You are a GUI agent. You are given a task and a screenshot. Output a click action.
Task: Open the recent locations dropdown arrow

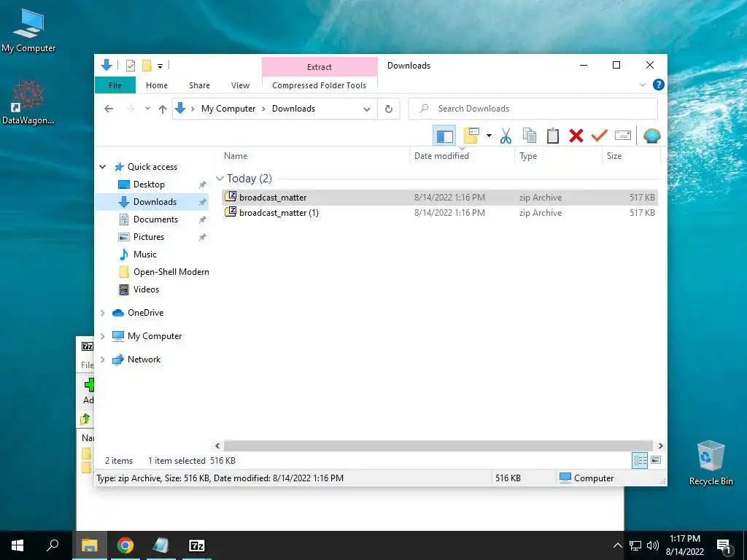point(147,109)
